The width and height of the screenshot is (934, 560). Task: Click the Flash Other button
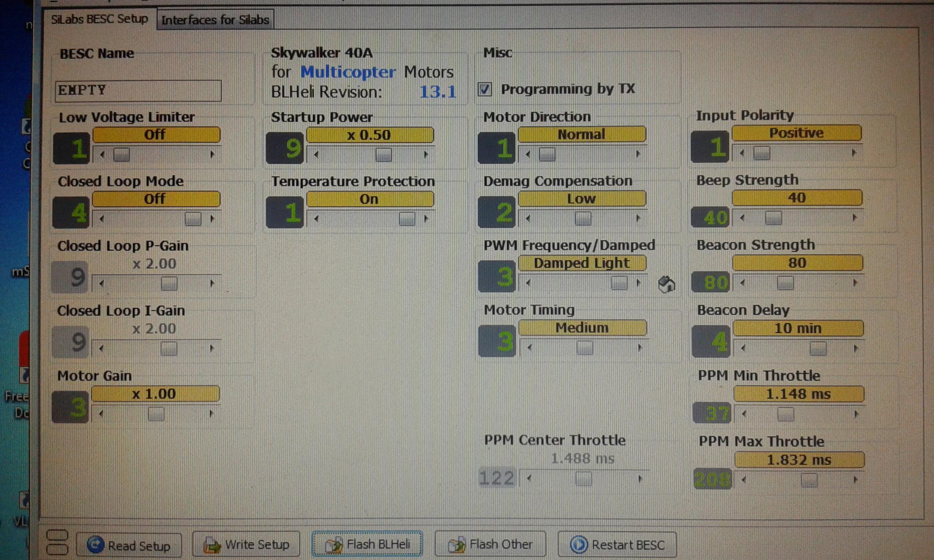click(x=490, y=545)
